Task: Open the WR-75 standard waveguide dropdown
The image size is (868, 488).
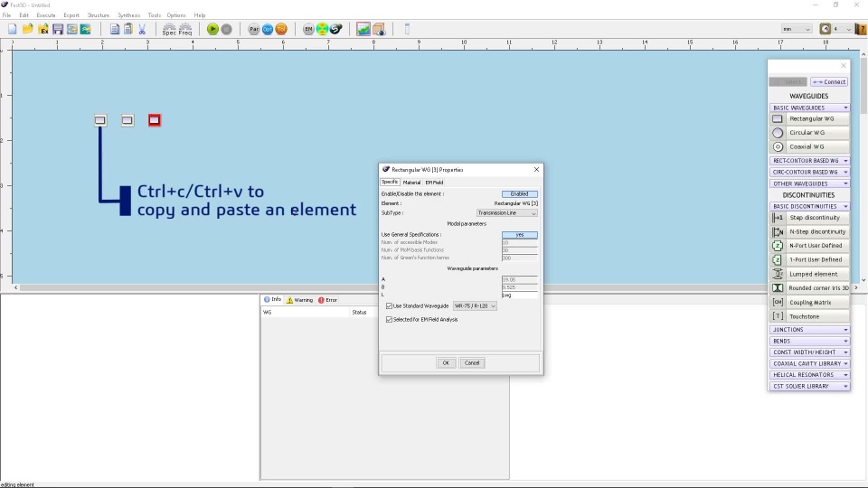Action: coord(475,306)
